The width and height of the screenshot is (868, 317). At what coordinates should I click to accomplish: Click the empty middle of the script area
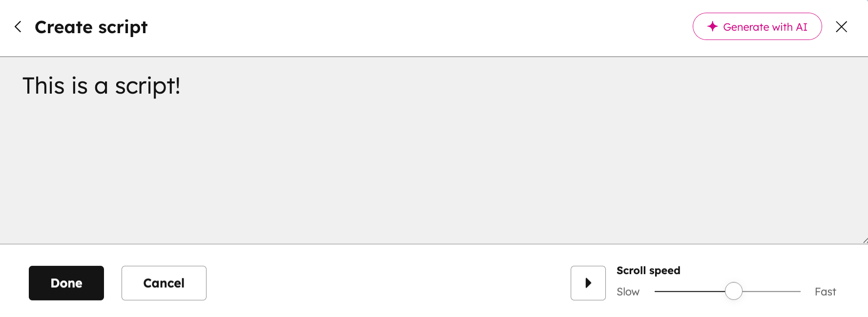(x=434, y=161)
